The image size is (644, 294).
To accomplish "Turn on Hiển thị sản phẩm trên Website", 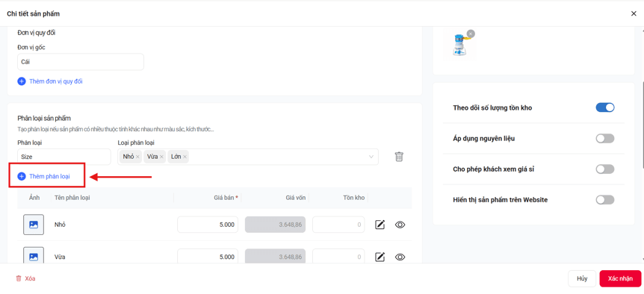I will tap(605, 200).
